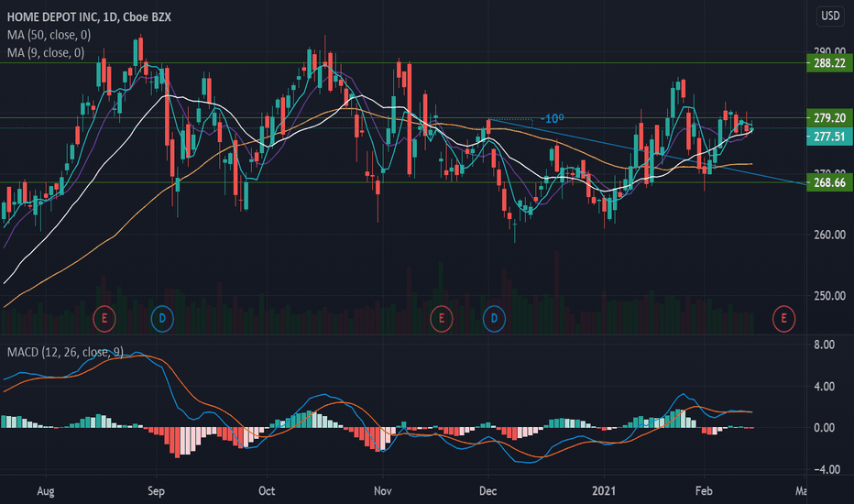Click the 8.00 MACD axis value
The height and width of the screenshot is (504, 854).
(825, 345)
